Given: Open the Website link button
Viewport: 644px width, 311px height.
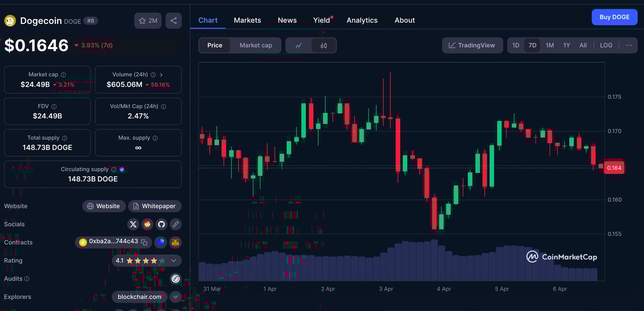Looking at the screenshot, I should click(x=104, y=206).
